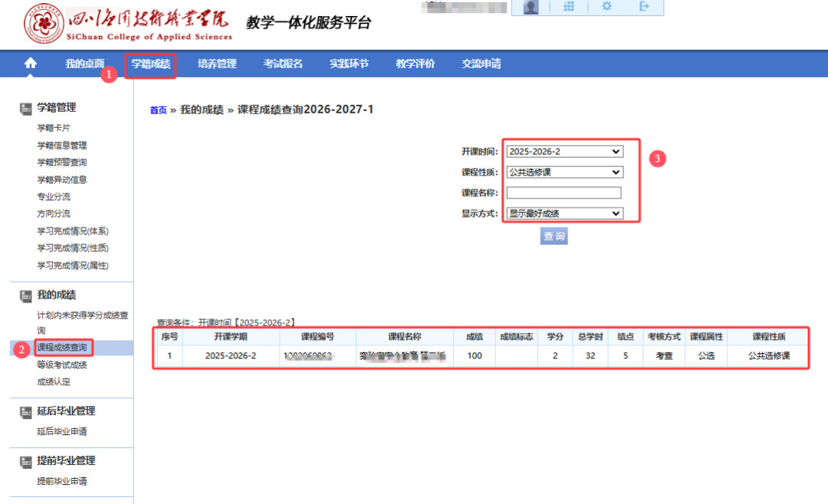This screenshot has height=504, width=828.
Task: Click the 查询 search button
Action: 554,236
